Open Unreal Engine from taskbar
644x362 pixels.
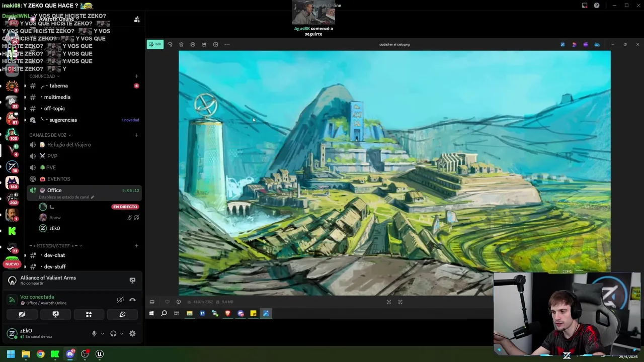[x=99, y=354]
